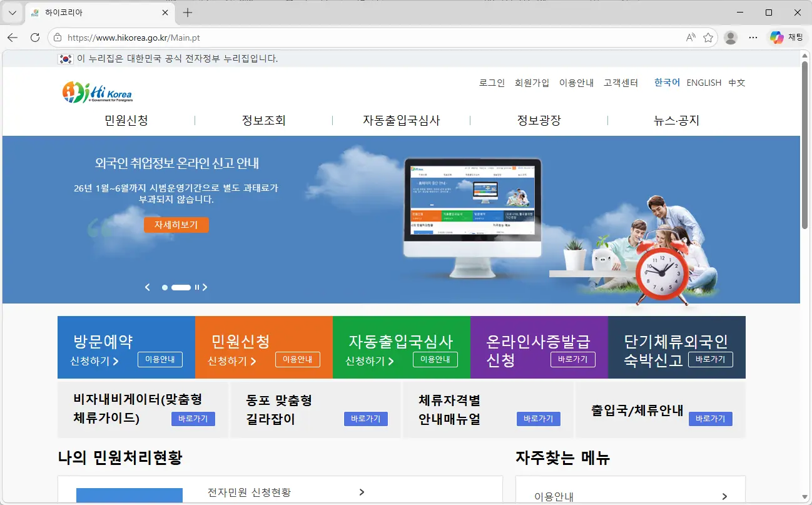Image resolution: width=812 pixels, height=505 pixels.
Task: Click the 로그인 link
Action: [x=492, y=83]
